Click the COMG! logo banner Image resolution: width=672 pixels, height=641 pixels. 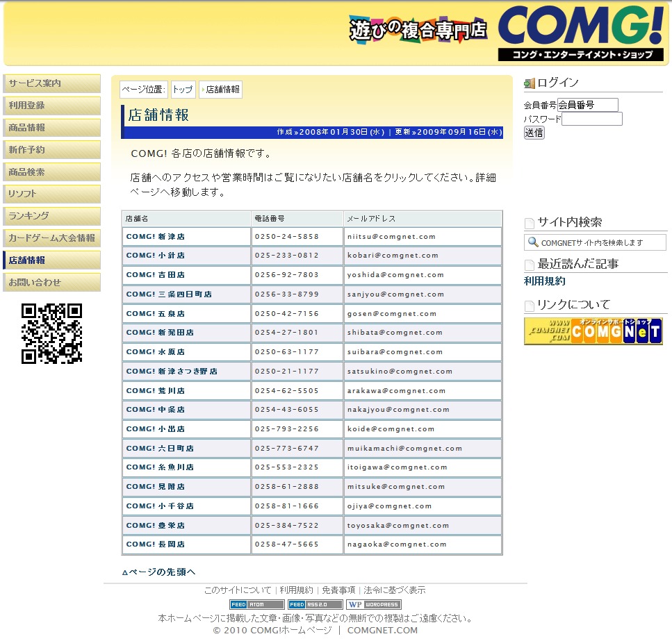point(580,32)
